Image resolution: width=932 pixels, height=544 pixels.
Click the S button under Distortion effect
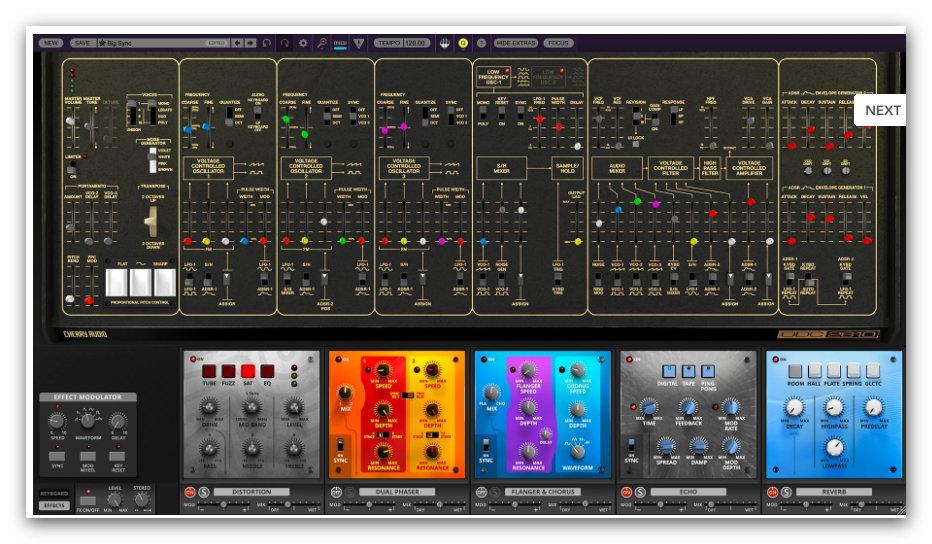204,492
